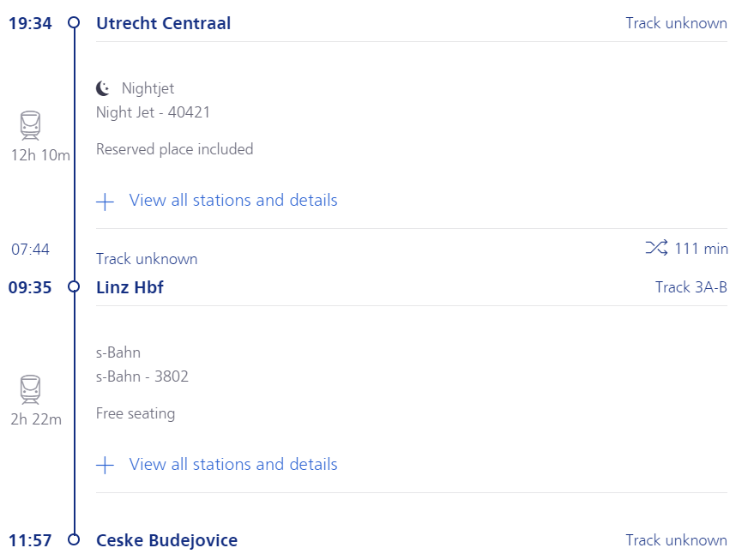The image size is (748, 560).
Task: Click the Night Jet - 40421 train number
Action: pos(153,112)
